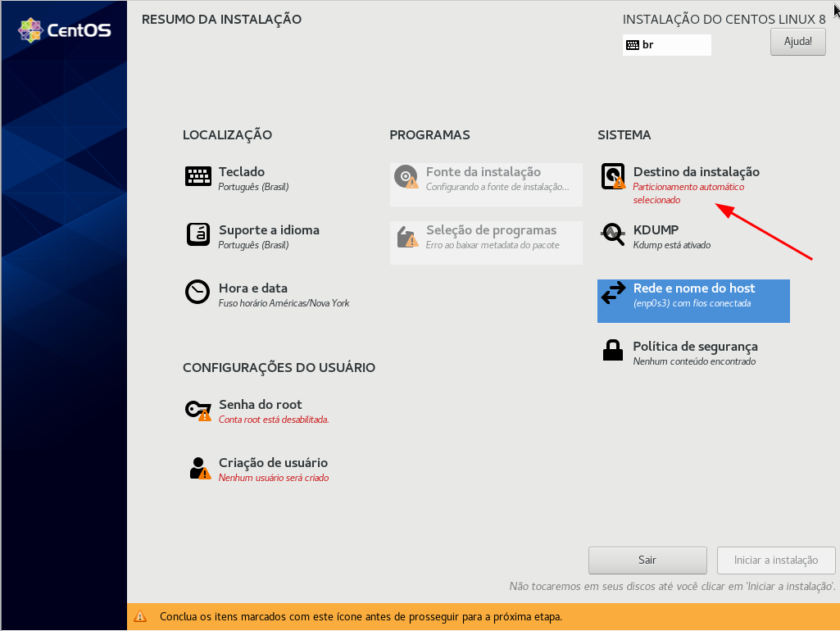Click the keyboard layout icon next to br
This screenshot has height=631, width=840.
point(633,45)
